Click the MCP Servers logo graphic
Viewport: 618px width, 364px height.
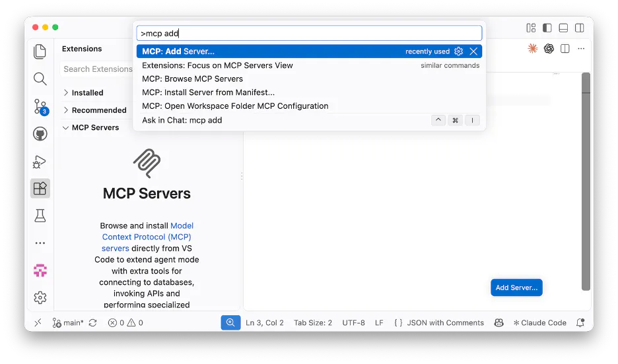coord(147,163)
